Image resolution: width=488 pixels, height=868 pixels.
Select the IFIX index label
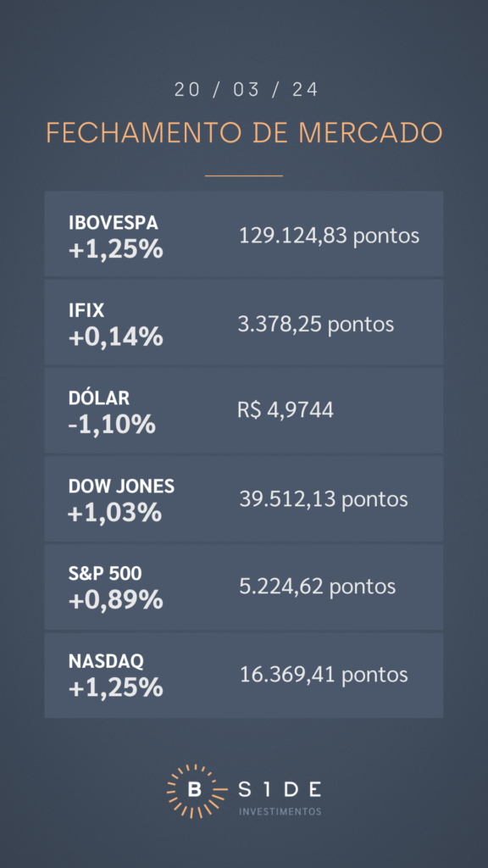point(86,310)
